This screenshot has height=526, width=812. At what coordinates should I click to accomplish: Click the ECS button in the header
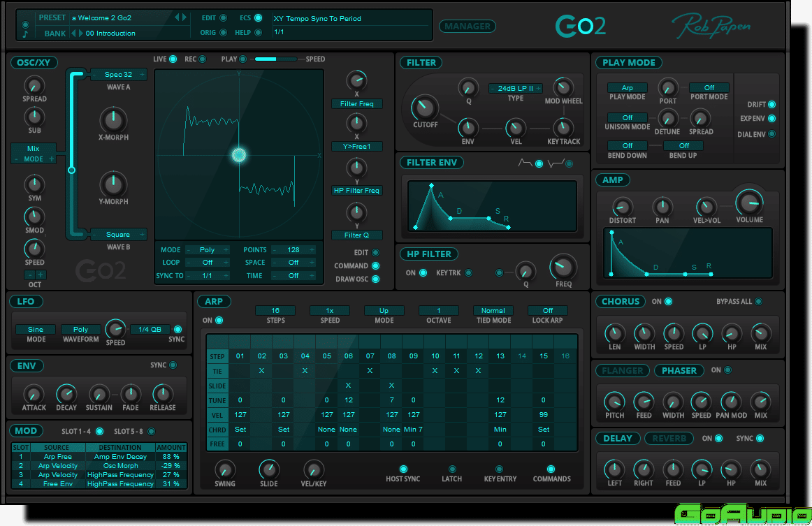(258, 18)
